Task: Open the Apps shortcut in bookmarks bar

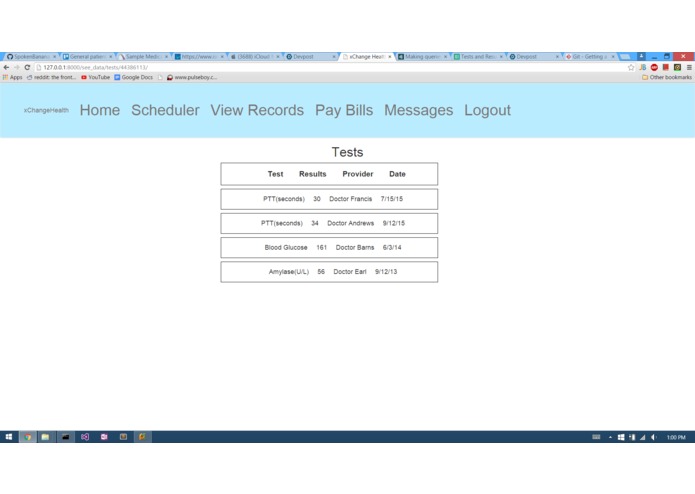Action: click(x=12, y=77)
